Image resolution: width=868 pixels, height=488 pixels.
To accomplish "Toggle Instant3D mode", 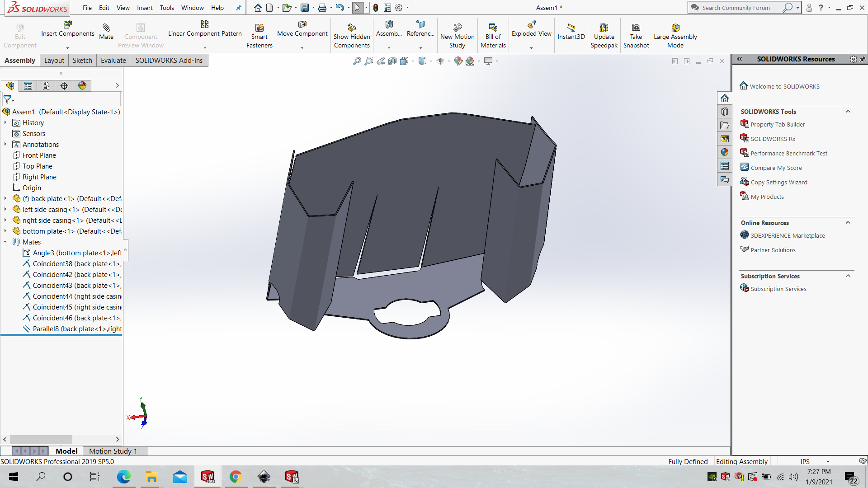I will [x=571, y=32].
